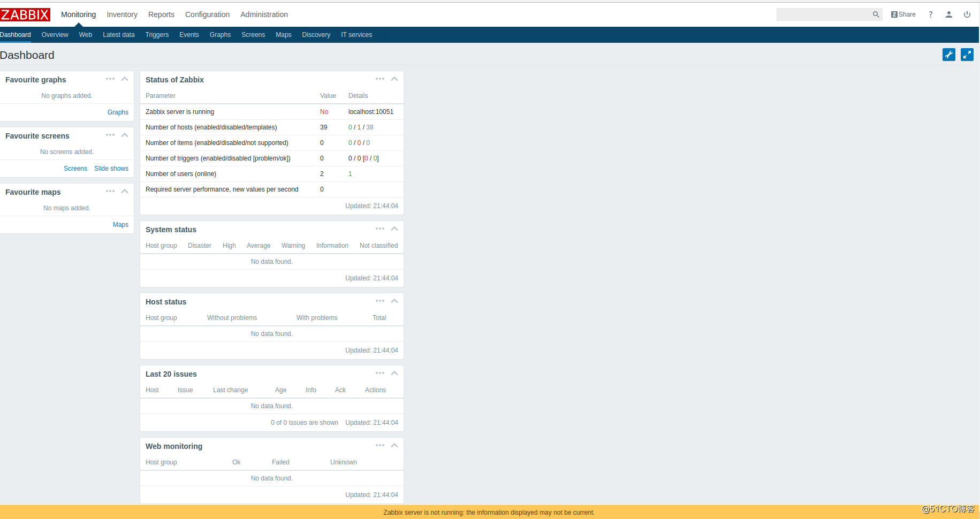Collapse the Status of Zabbix widget
Screen dimensions: 980x519
click(x=394, y=79)
